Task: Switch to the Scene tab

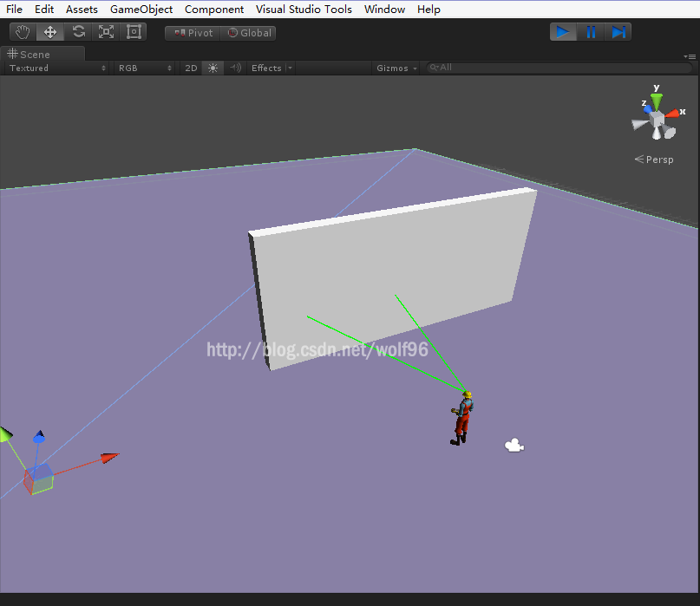Action: point(43,54)
